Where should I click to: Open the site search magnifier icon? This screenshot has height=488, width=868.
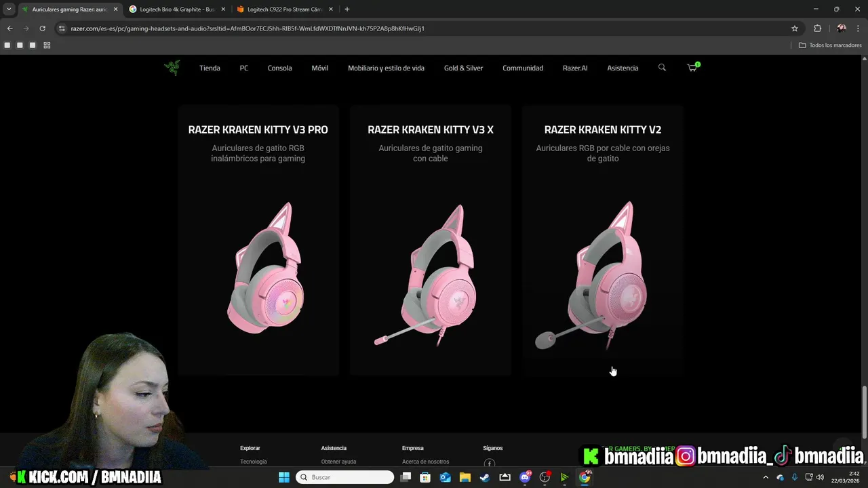pyautogui.click(x=662, y=68)
